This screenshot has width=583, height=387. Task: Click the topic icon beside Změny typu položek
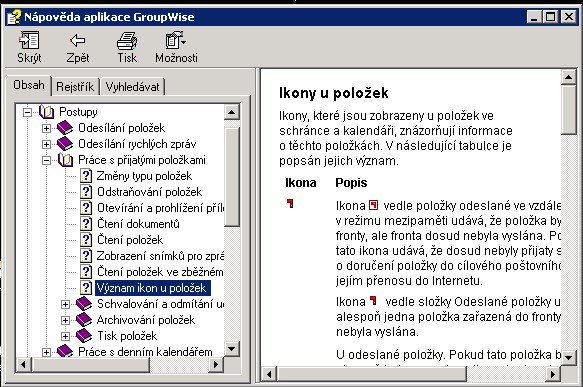[86, 176]
